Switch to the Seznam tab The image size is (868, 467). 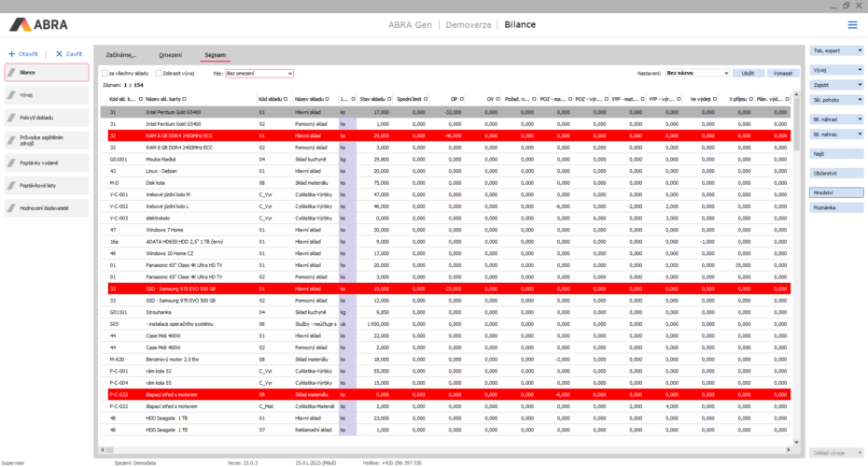(216, 55)
